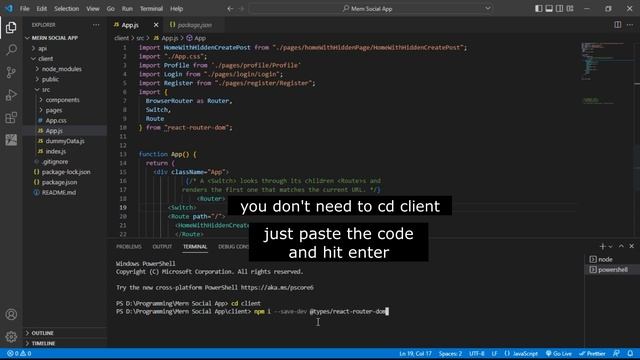Toggle primary side bar layout icon
The image size is (640, 360).
pos(539,9)
